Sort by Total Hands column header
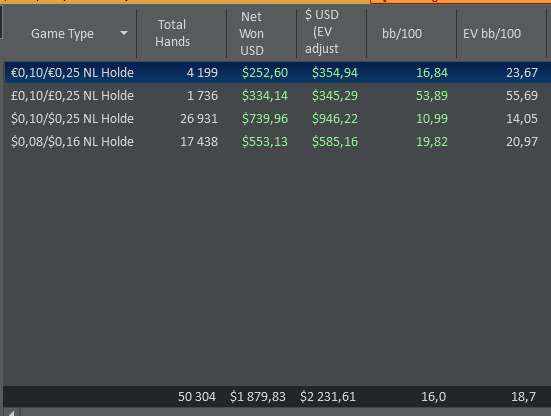 [172, 33]
